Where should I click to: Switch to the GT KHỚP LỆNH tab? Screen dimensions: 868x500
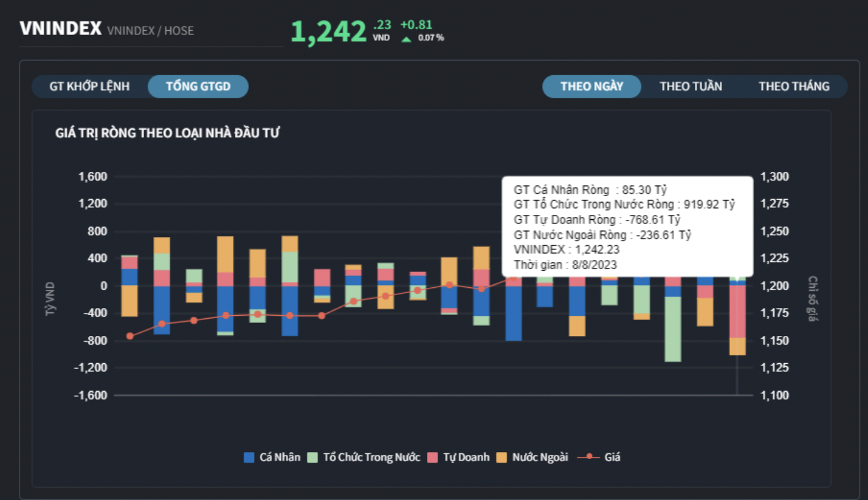coord(90,86)
